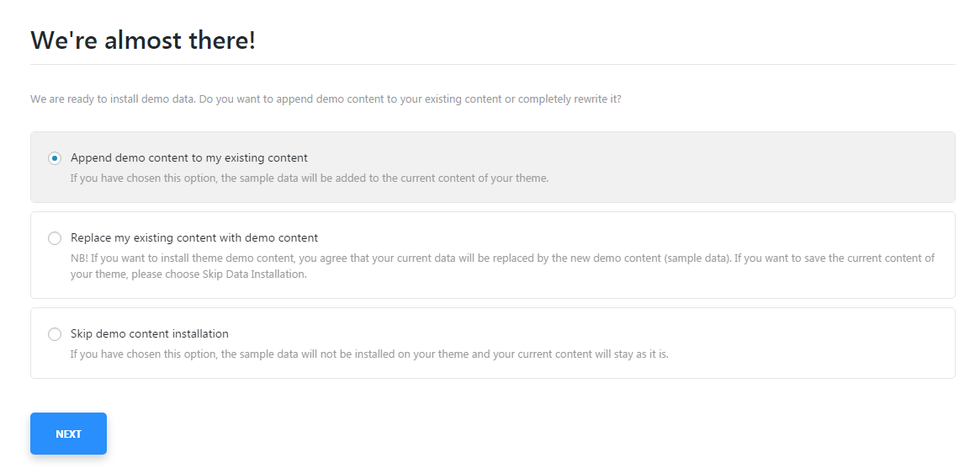Click the blue NEXT button
Image resolution: width=980 pixels, height=474 pixels.
68,434
